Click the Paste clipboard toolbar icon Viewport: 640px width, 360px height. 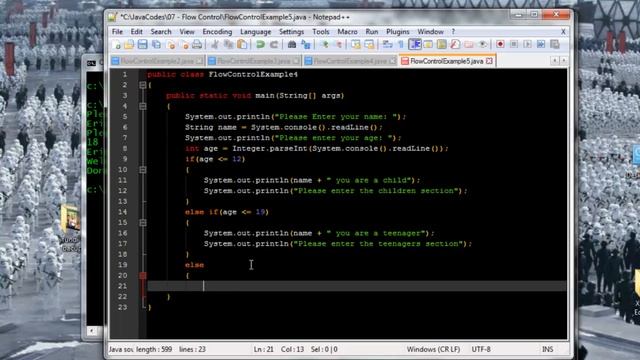pos(242,44)
